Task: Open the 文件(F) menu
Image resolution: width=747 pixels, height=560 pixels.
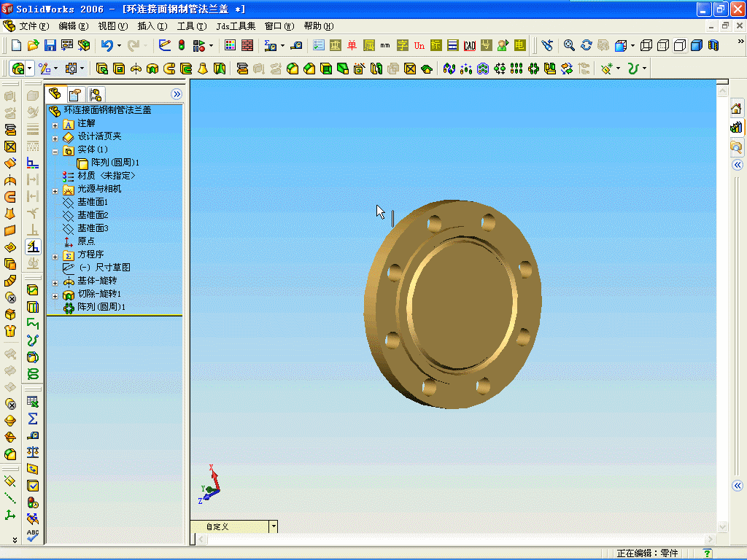Action: (x=34, y=26)
